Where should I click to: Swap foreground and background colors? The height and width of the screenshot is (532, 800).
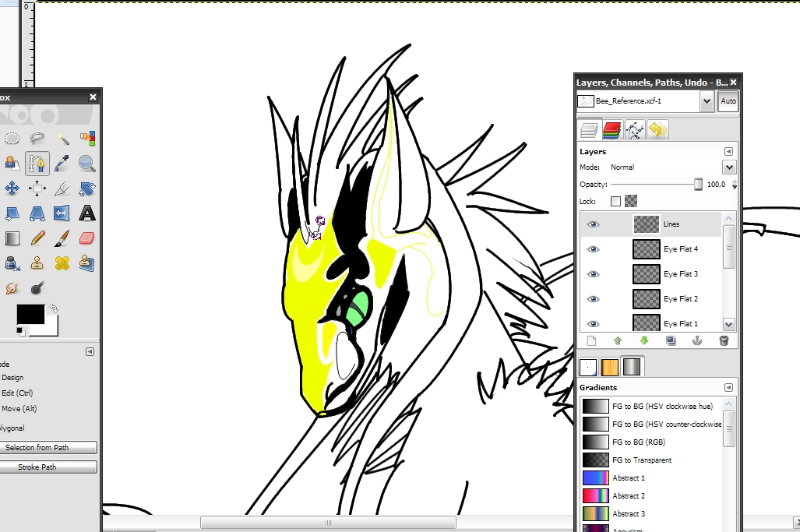54,308
